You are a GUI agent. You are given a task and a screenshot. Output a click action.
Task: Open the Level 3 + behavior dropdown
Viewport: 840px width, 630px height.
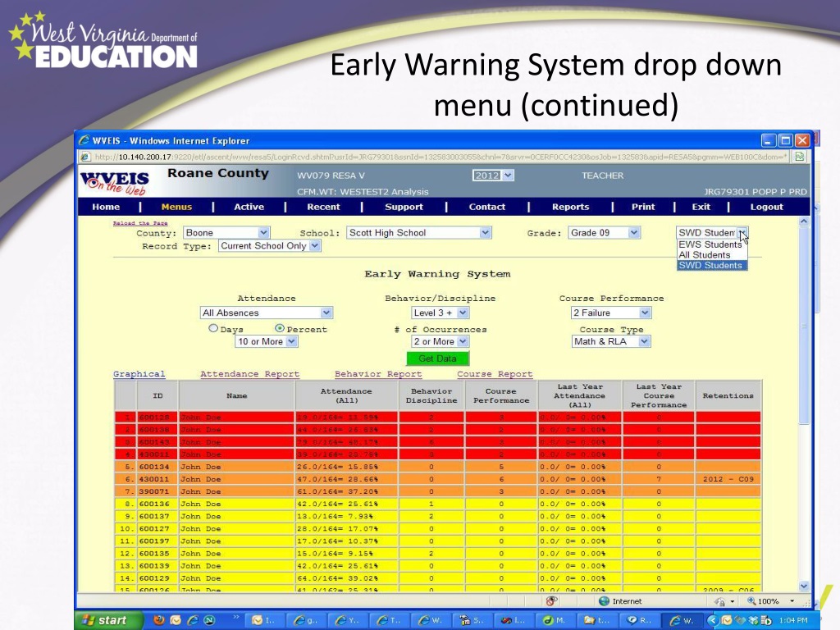tap(441, 313)
